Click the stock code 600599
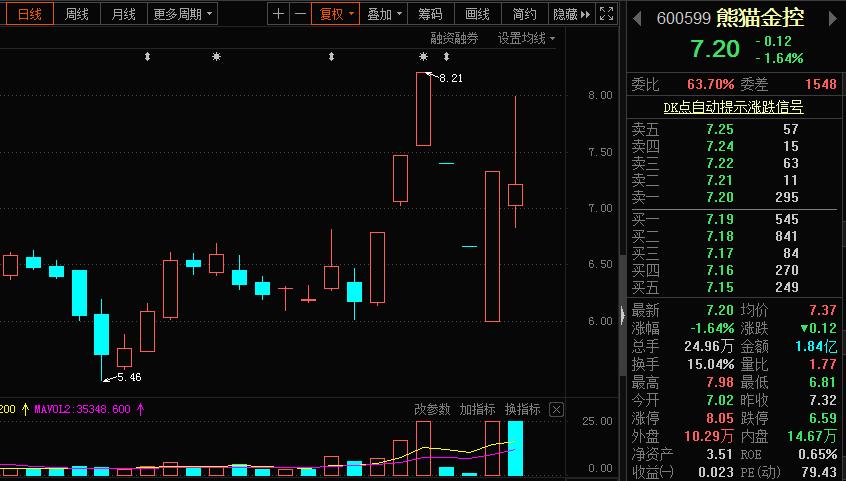The image size is (846, 481). point(683,19)
